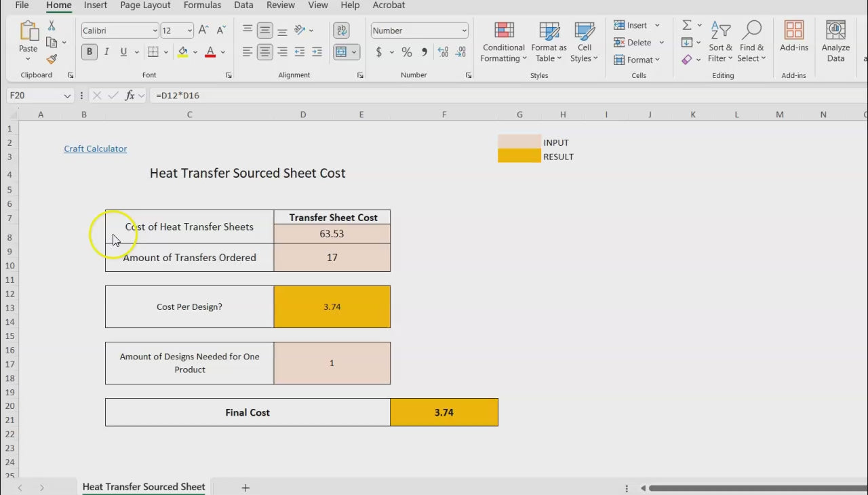Click the Percent Style icon
This screenshot has width=868, height=495.
point(406,52)
